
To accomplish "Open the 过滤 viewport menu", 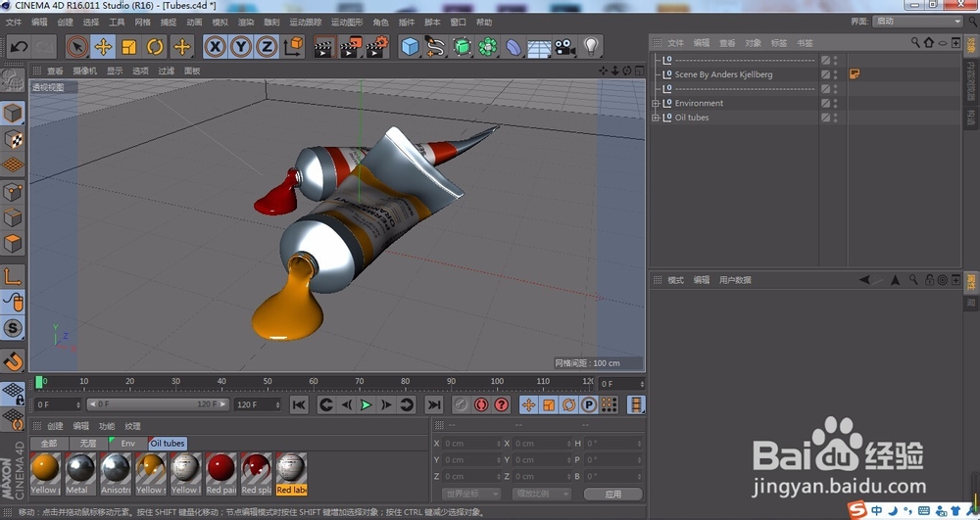I will pos(167,71).
